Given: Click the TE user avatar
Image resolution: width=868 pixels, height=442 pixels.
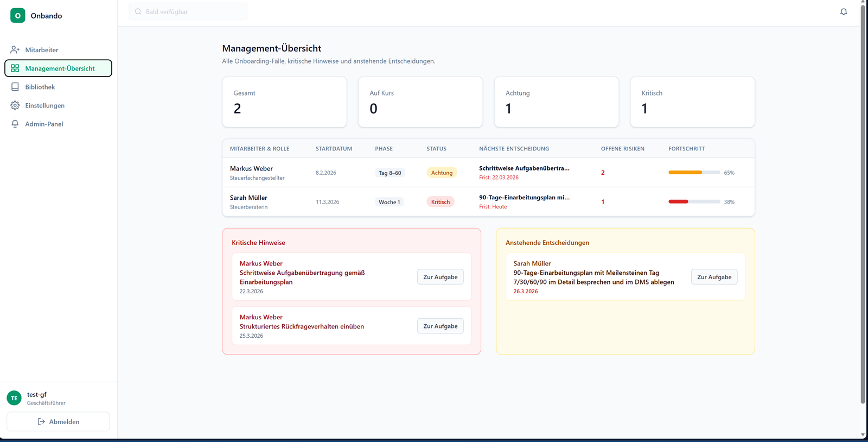Looking at the screenshot, I should click(14, 398).
